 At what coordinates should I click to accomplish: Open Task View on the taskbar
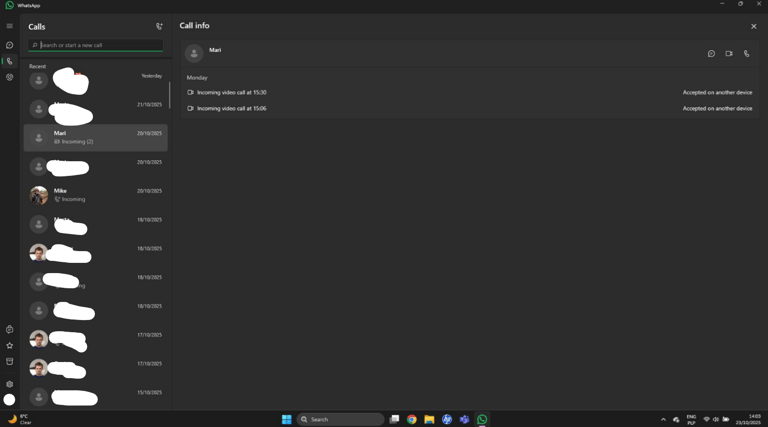pyautogui.click(x=394, y=419)
